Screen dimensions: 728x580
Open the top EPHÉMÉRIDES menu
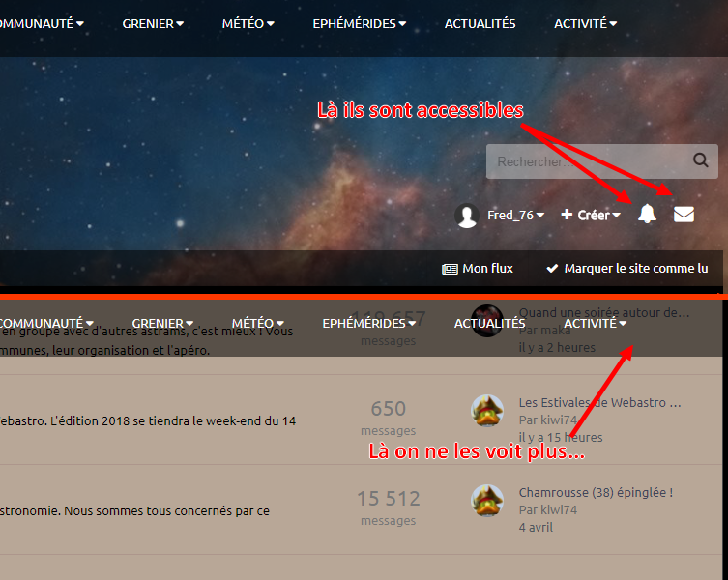[359, 23]
